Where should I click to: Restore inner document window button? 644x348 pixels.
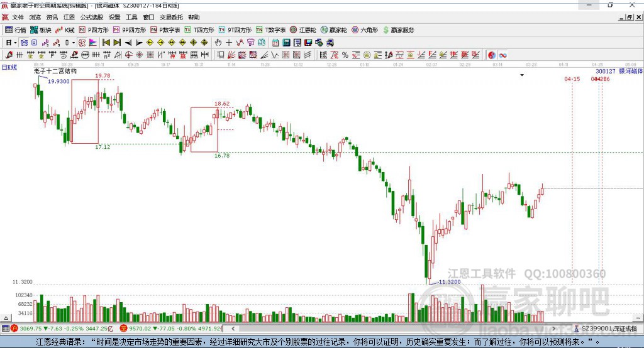point(630,17)
